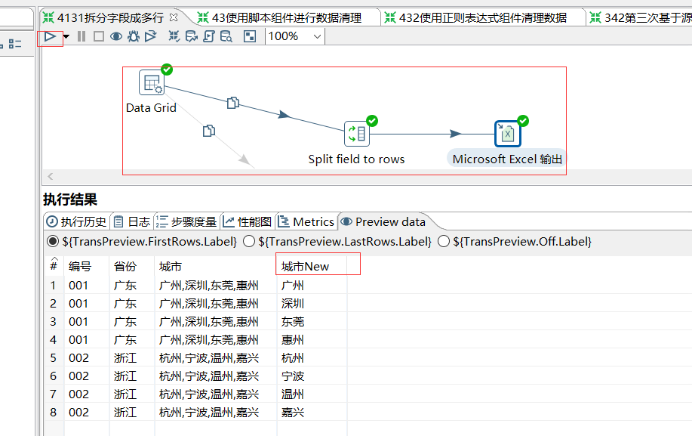Select cell 深圳 in 城市New column
The height and width of the screenshot is (436, 693).
(x=312, y=303)
